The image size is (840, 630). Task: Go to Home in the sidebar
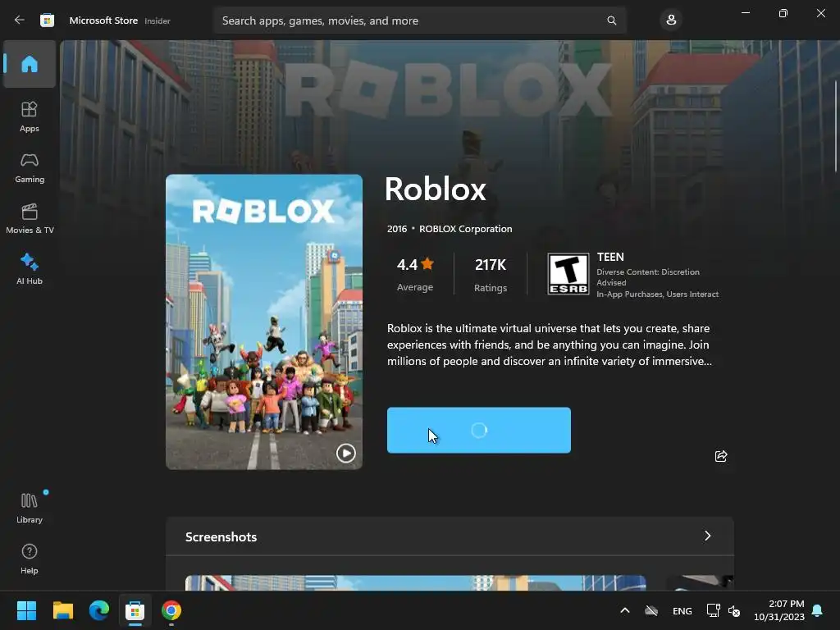tap(30, 64)
